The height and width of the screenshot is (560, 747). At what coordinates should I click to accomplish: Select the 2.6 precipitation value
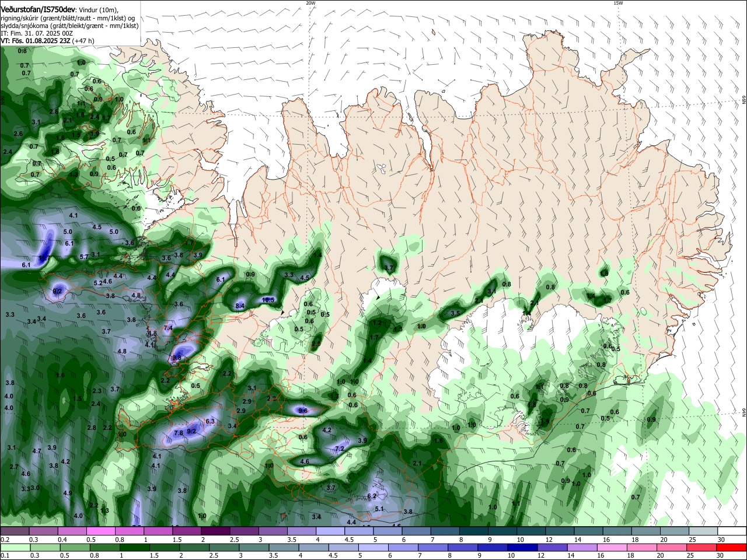pos(18,134)
